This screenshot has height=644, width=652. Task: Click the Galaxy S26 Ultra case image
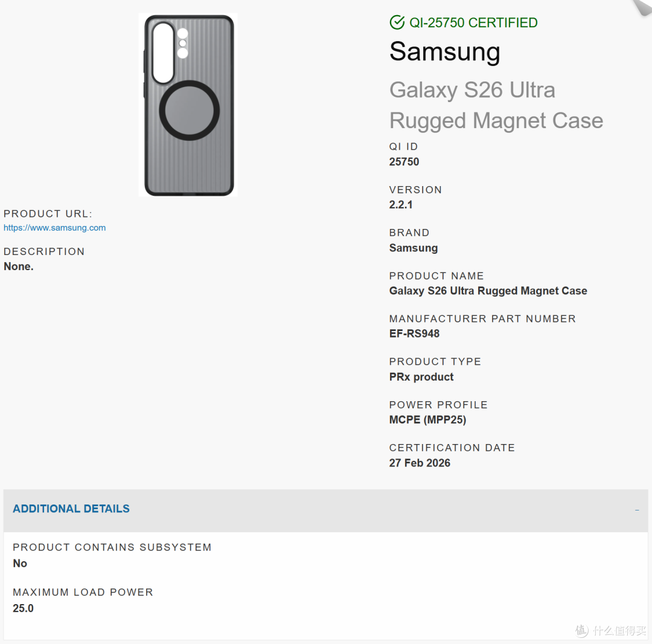188,105
